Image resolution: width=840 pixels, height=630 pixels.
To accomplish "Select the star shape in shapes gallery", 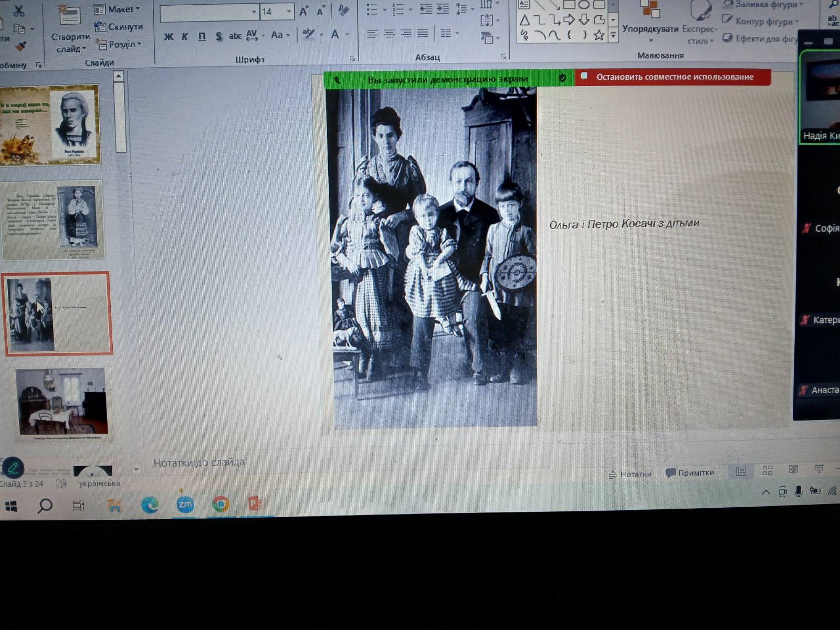I will pyautogui.click(x=598, y=35).
